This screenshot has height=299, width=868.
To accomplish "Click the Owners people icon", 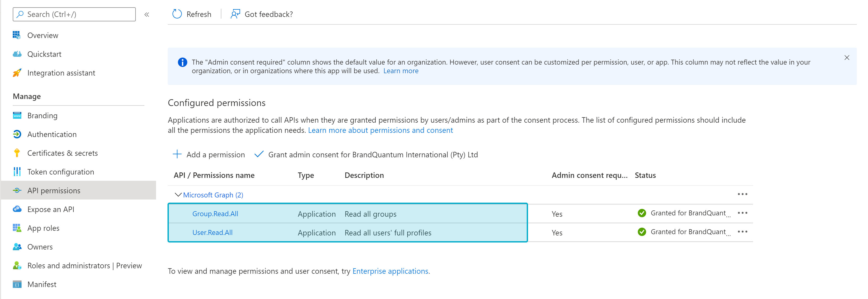I will coord(17,247).
